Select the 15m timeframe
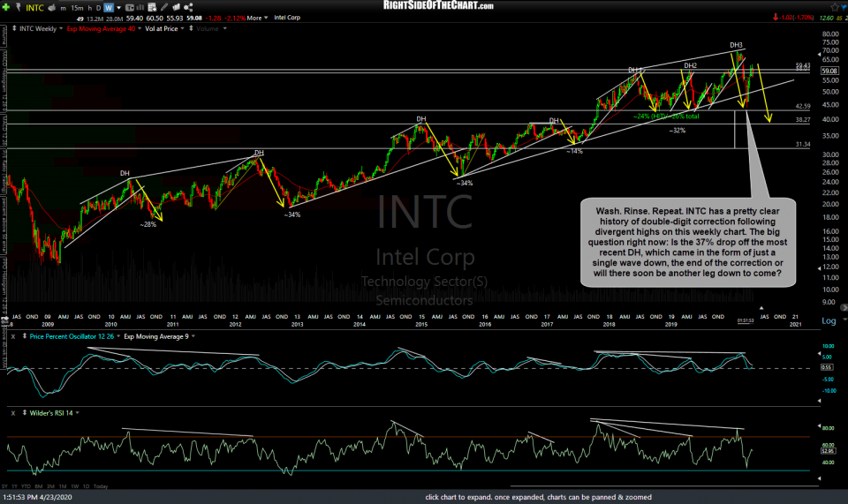The image size is (848, 504). pos(78,8)
